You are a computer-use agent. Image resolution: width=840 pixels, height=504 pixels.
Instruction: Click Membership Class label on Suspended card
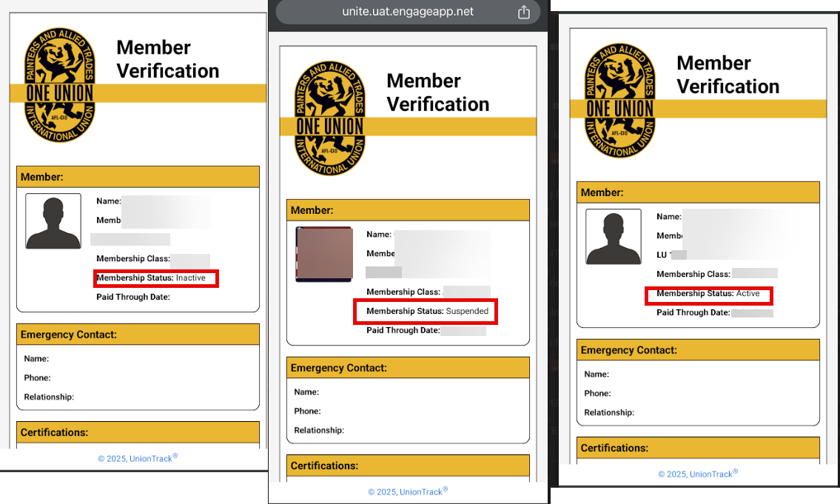pyautogui.click(x=403, y=292)
